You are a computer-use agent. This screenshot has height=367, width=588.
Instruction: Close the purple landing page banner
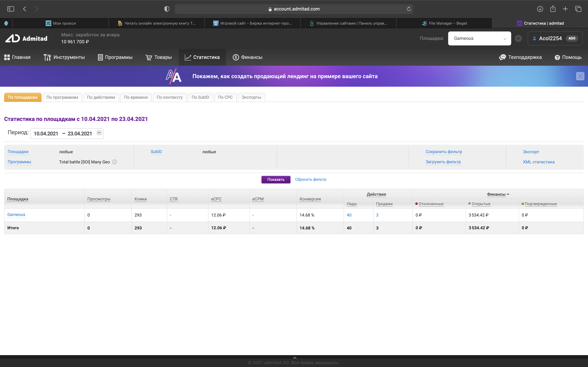pyautogui.click(x=580, y=76)
